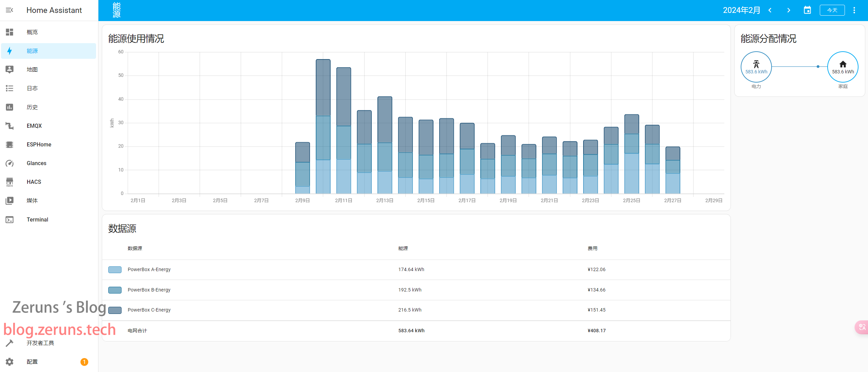The height and width of the screenshot is (372, 868).
Task: Open the calendar date picker icon
Action: pyautogui.click(x=807, y=10)
